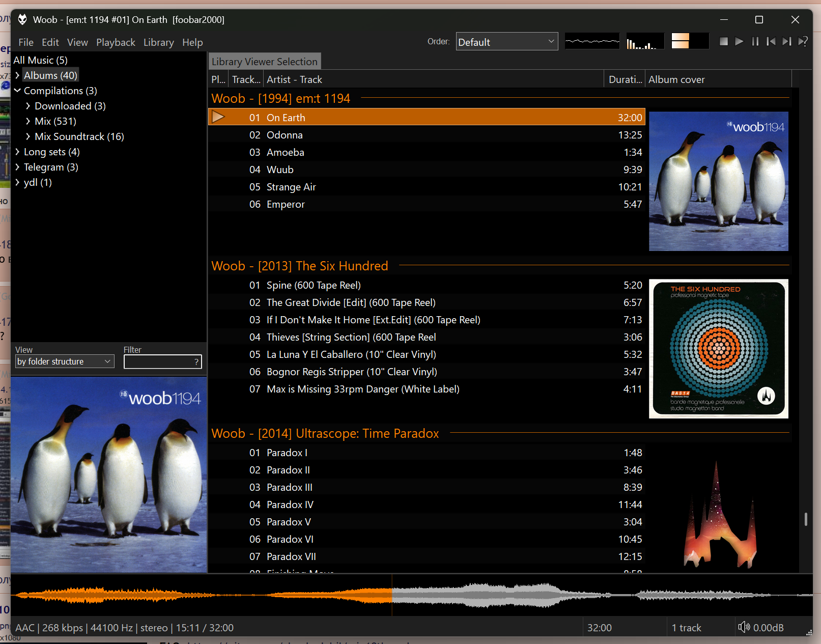Click the 0.00dB volume readout
The width and height of the screenshot is (821, 644).
tap(768, 628)
